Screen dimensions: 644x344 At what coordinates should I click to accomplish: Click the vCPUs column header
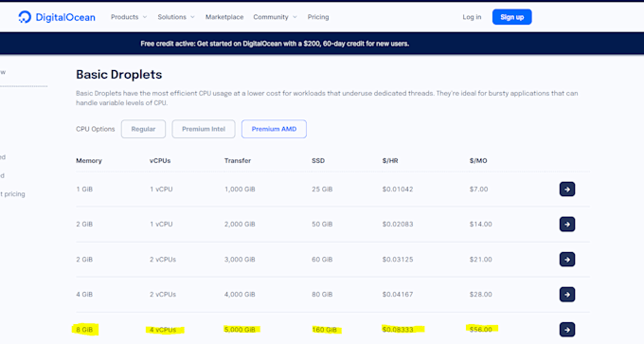pos(160,161)
